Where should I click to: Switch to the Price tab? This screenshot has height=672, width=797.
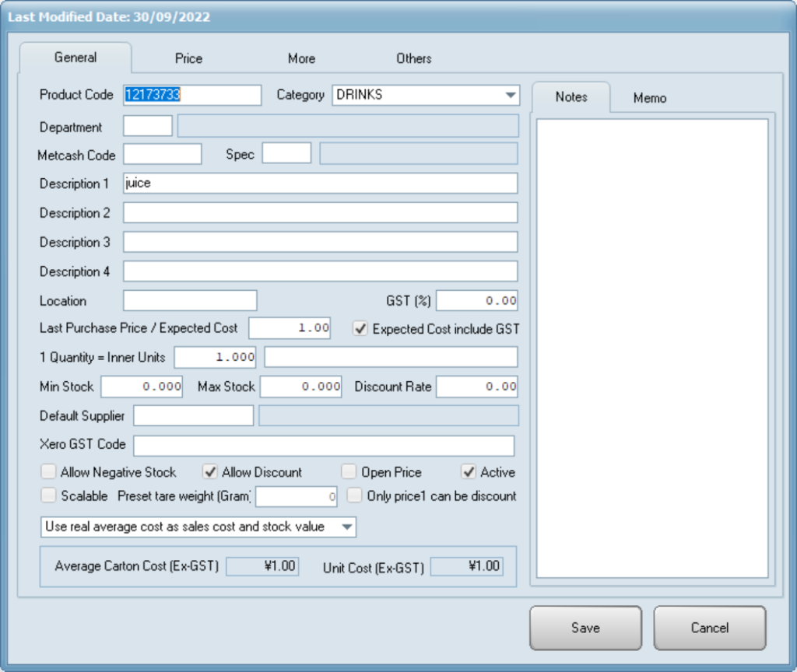[188, 58]
